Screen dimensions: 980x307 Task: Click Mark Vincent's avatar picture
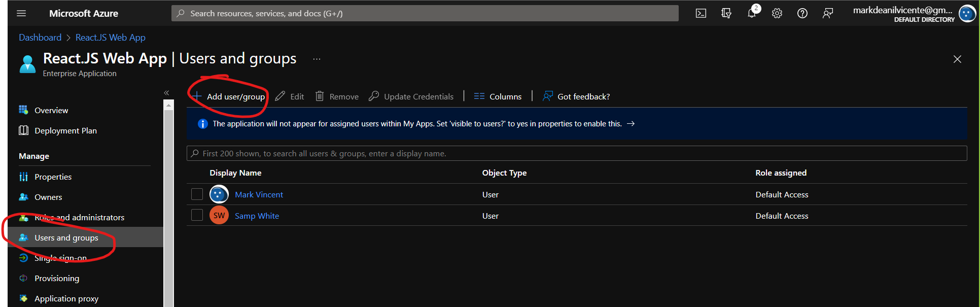point(219,194)
